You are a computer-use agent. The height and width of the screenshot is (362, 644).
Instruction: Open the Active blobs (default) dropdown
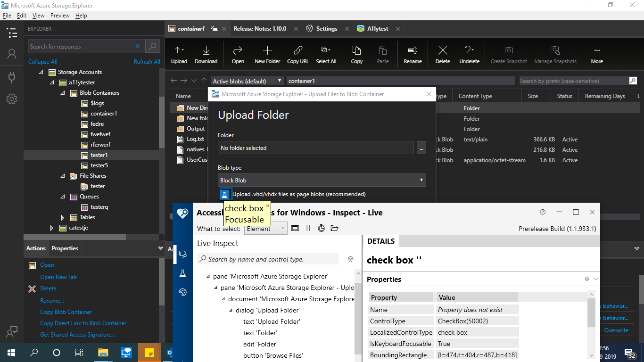click(247, 81)
